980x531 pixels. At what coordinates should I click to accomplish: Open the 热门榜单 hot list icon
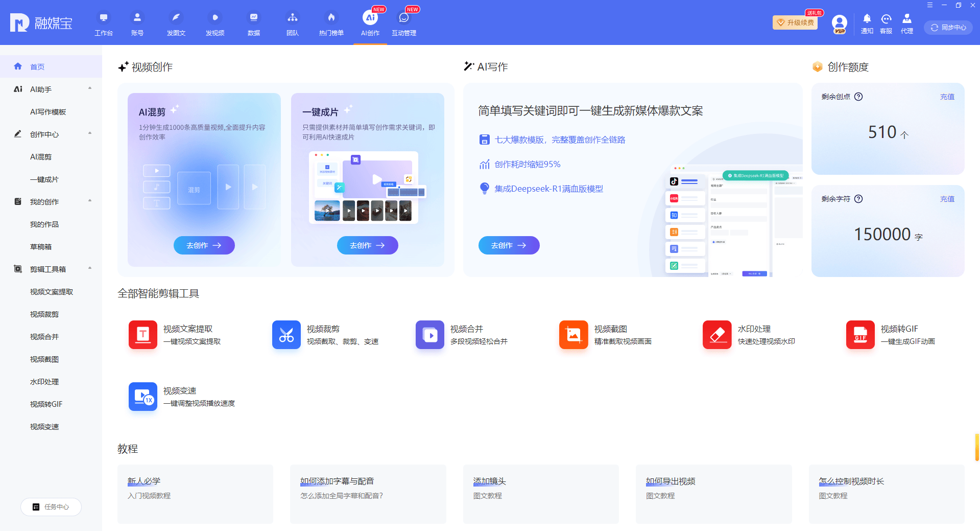point(331,24)
